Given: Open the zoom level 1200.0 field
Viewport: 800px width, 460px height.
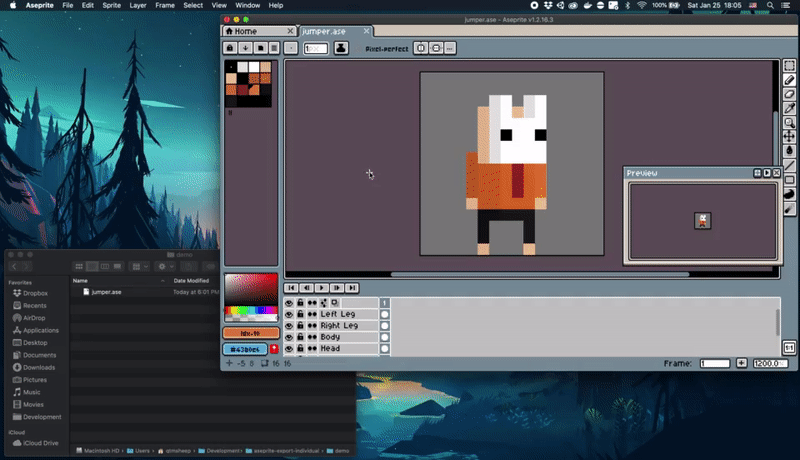Looking at the screenshot, I should tap(770, 363).
